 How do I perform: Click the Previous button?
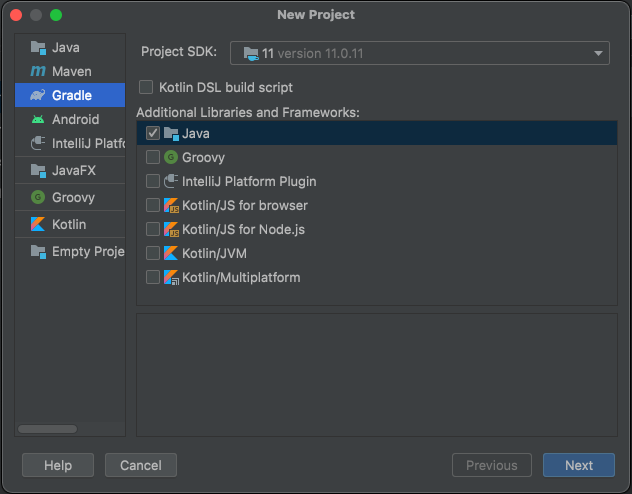coord(492,465)
